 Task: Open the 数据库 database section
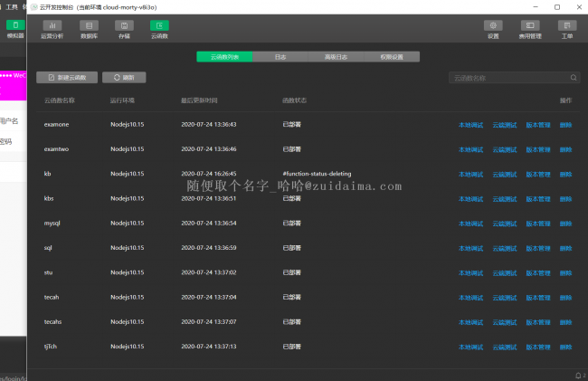[x=90, y=29]
